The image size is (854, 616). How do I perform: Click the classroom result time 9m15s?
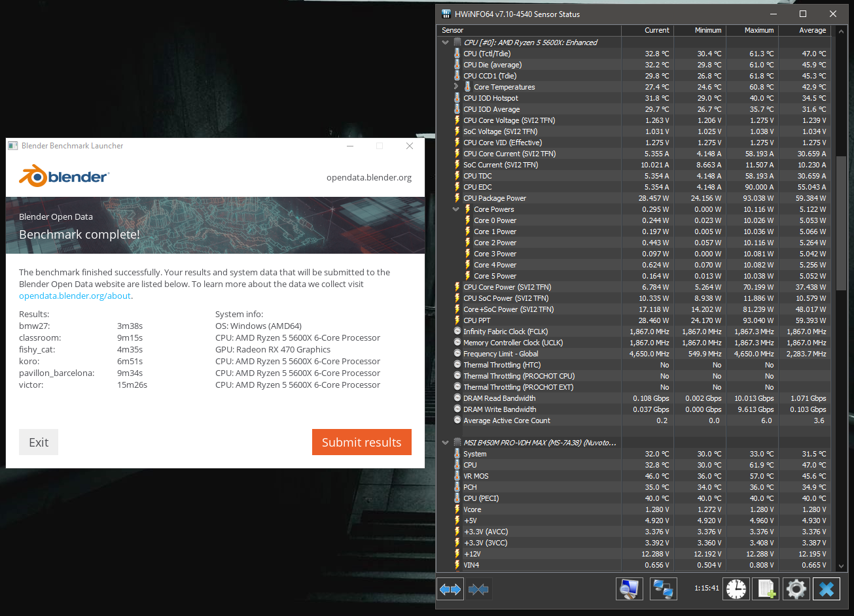pyautogui.click(x=130, y=337)
